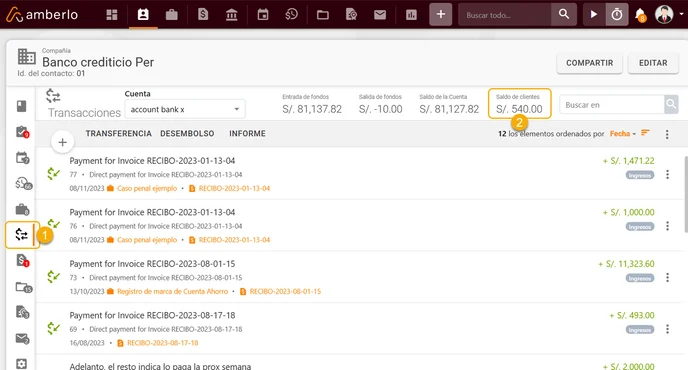Image resolution: width=688 pixels, height=370 pixels.
Task: Open the notifications bell
Action: pyautogui.click(x=641, y=15)
